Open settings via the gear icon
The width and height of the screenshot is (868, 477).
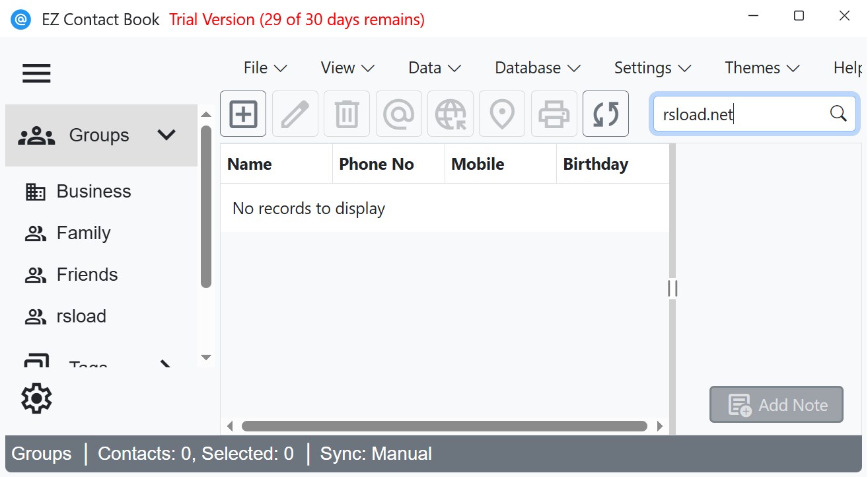[x=36, y=398]
